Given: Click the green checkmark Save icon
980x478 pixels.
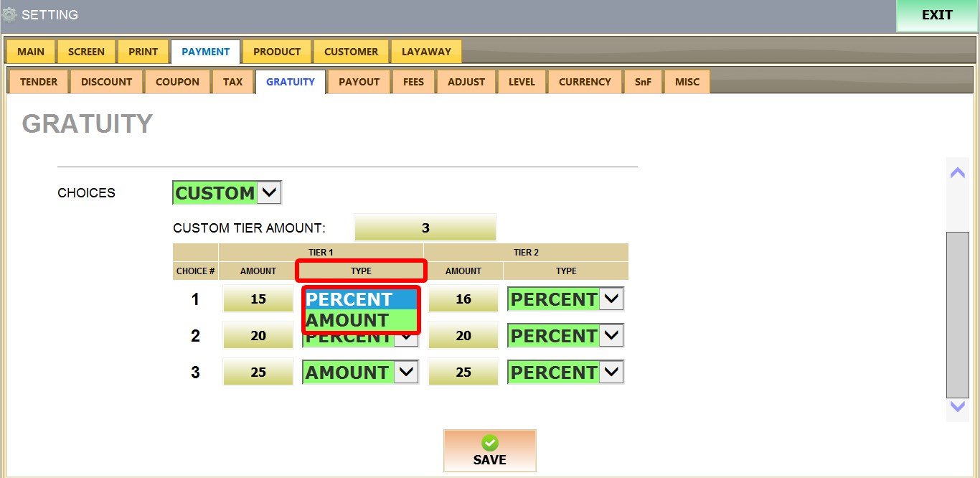Looking at the screenshot, I should 490,443.
